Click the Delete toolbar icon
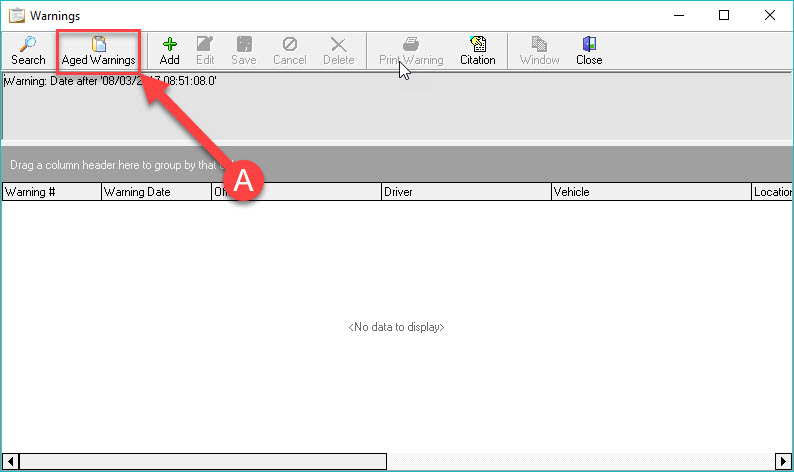This screenshot has height=472, width=794. click(338, 44)
